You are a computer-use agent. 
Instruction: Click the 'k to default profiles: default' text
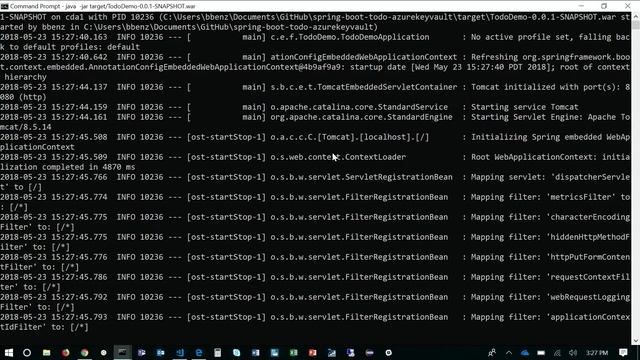70,47
